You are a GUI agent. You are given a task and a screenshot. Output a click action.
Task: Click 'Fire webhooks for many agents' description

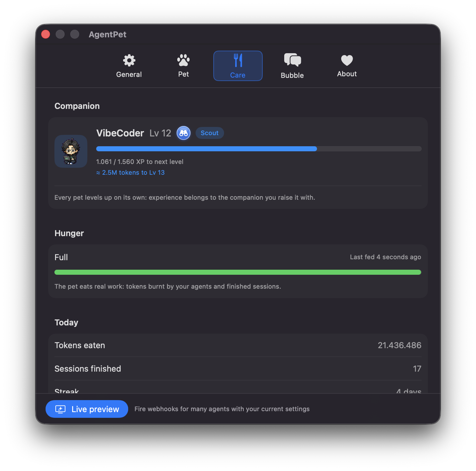tap(222, 409)
